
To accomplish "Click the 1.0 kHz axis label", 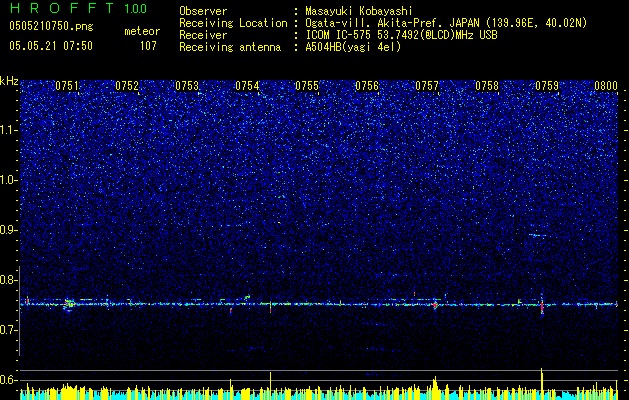I will tap(9, 180).
